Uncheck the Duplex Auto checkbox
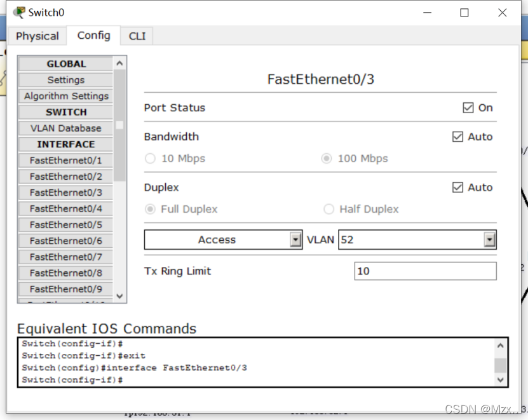528x420 pixels. pos(457,187)
